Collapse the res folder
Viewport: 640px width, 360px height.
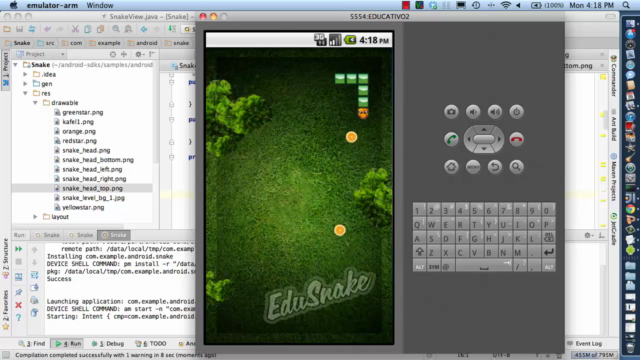pyautogui.click(x=25, y=93)
